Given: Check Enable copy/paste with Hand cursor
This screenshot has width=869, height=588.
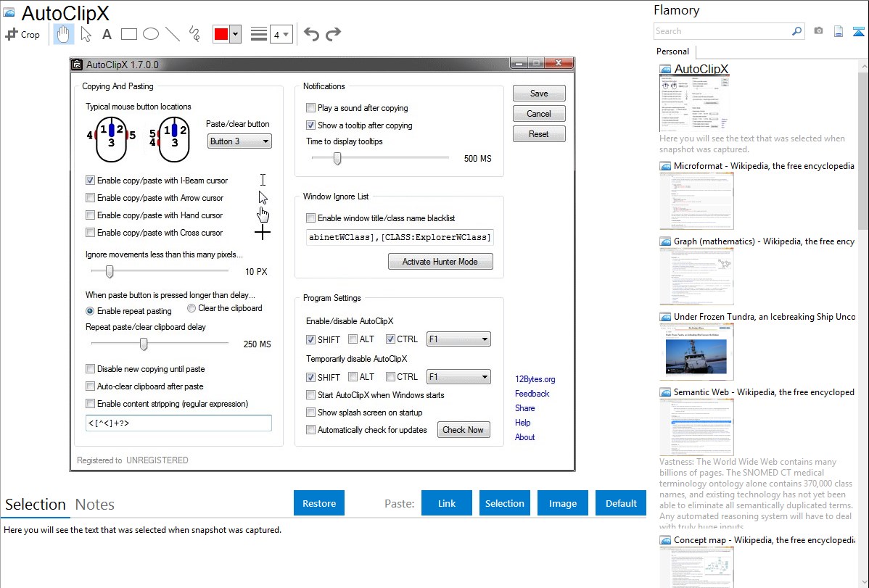Looking at the screenshot, I should (x=91, y=215).
